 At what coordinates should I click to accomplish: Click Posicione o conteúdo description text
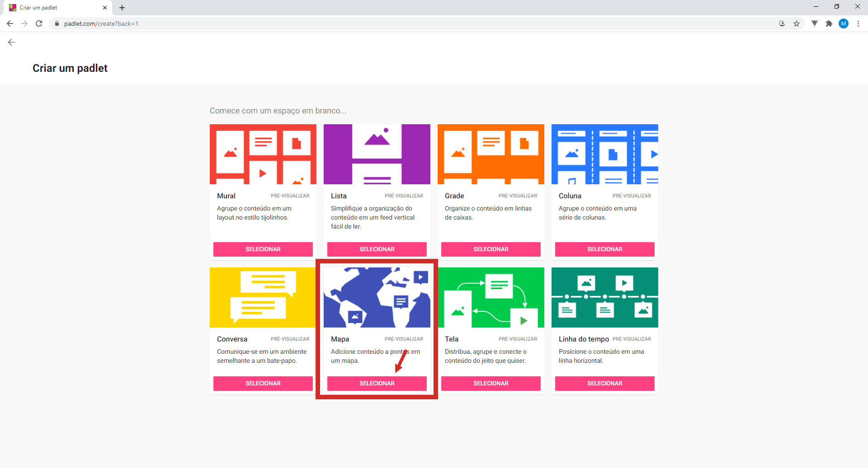tap(601, 356)
